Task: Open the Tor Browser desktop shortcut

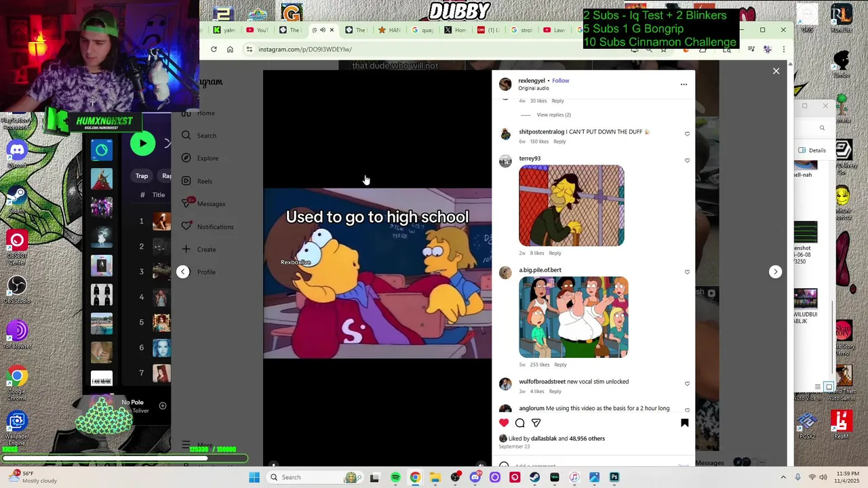Action: point(17,335)
